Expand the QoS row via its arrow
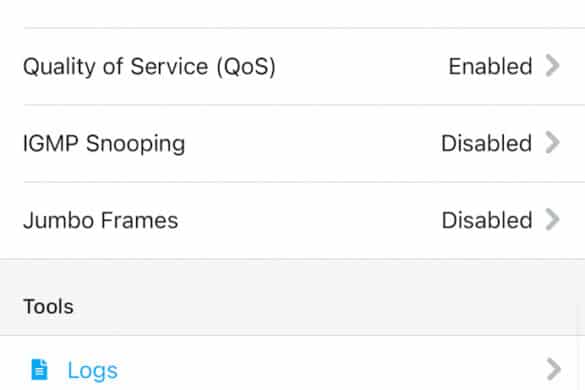This screenshot has width=585, height=390. (553, 66)
